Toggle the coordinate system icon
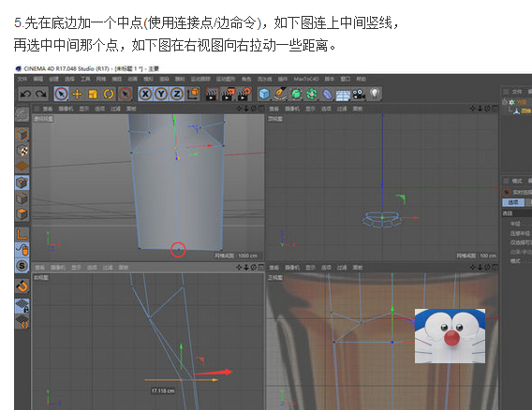 [x=193, y=94]
